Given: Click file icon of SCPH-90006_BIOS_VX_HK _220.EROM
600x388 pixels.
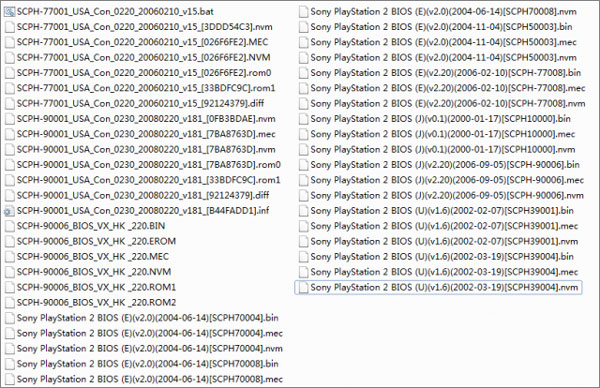Looking at the screenshot, I should pyautogui.click(x=10, y=241).
